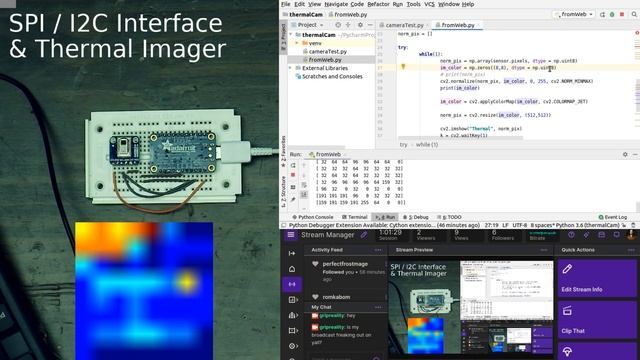Click the Python 3.6 (thermalCam) interpreter in status bar
This screenshot has width=640, height=360.
(x=587, y=225)
